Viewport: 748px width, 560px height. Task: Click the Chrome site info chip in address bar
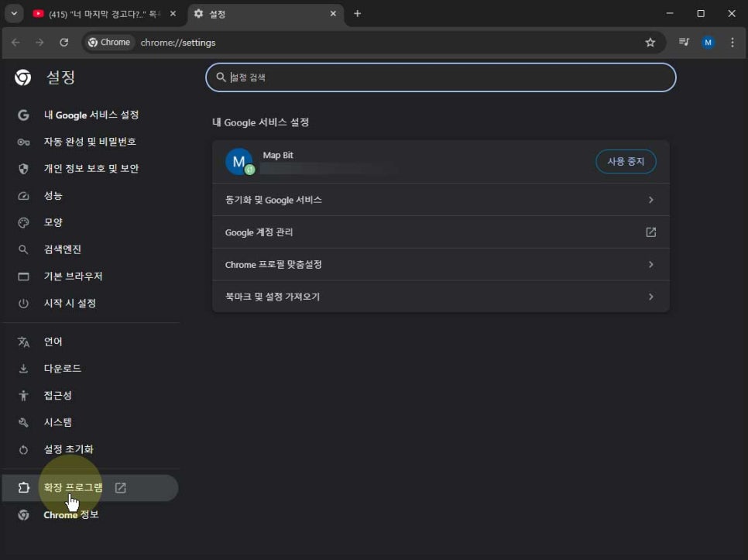coord(110,43)
